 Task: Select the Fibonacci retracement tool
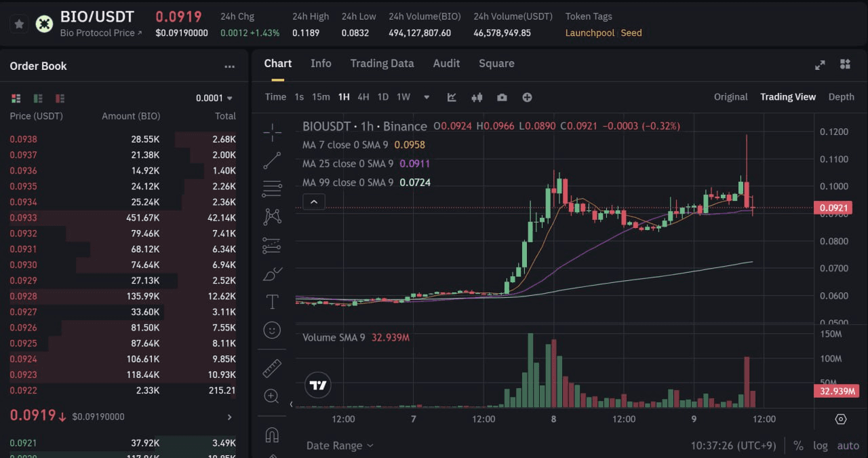[x=272, y=188]
